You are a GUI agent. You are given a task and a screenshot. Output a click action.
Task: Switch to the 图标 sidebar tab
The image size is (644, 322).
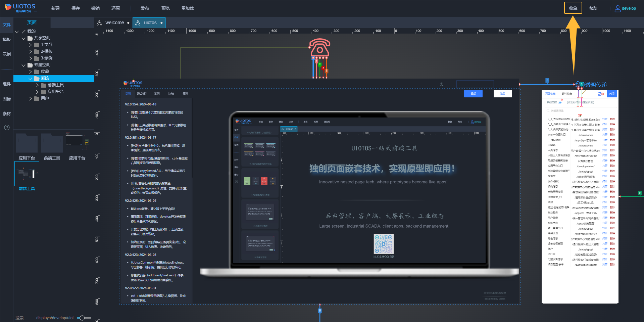(x=7, y=99)
